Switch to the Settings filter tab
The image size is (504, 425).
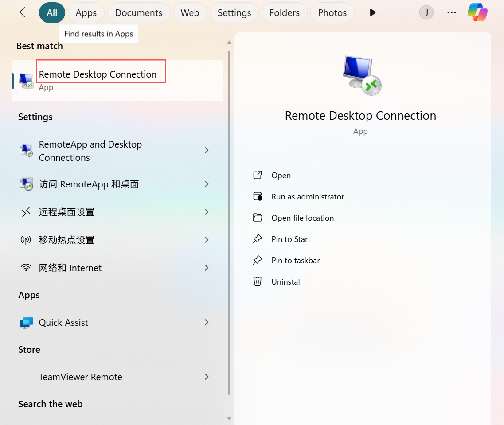point(234,12)
